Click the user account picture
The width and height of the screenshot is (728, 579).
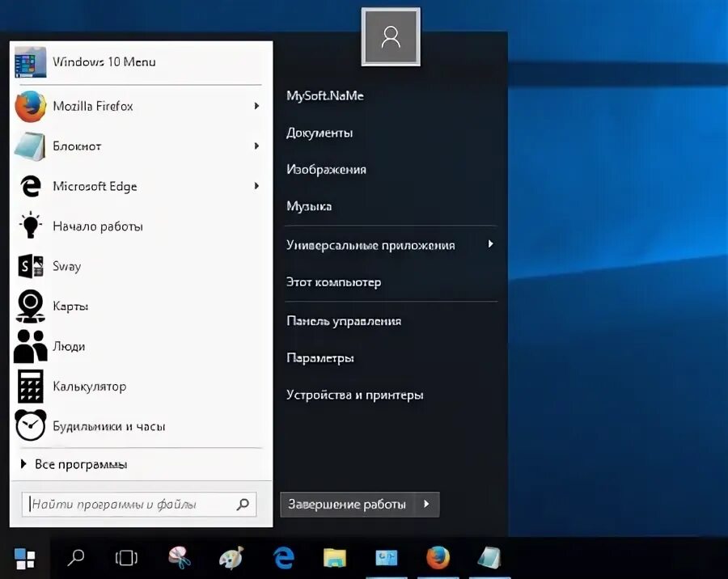click(x=391, y=37)
